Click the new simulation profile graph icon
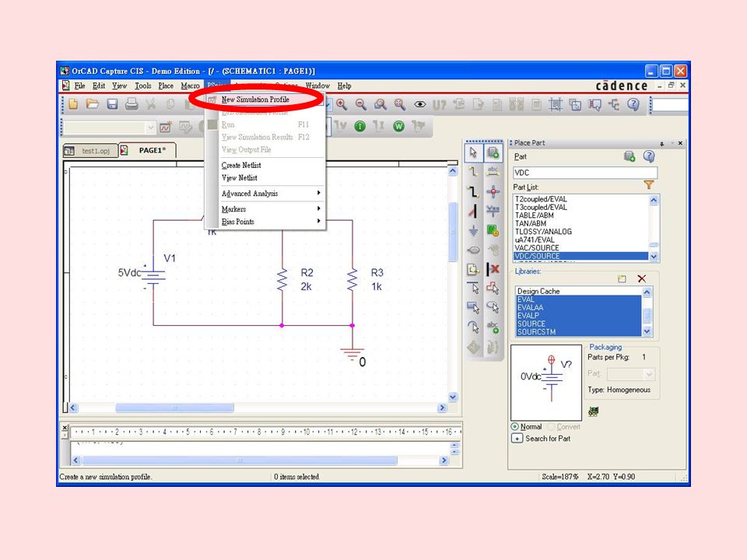This screenshot has height=560, width=747. tap(165, 127)
